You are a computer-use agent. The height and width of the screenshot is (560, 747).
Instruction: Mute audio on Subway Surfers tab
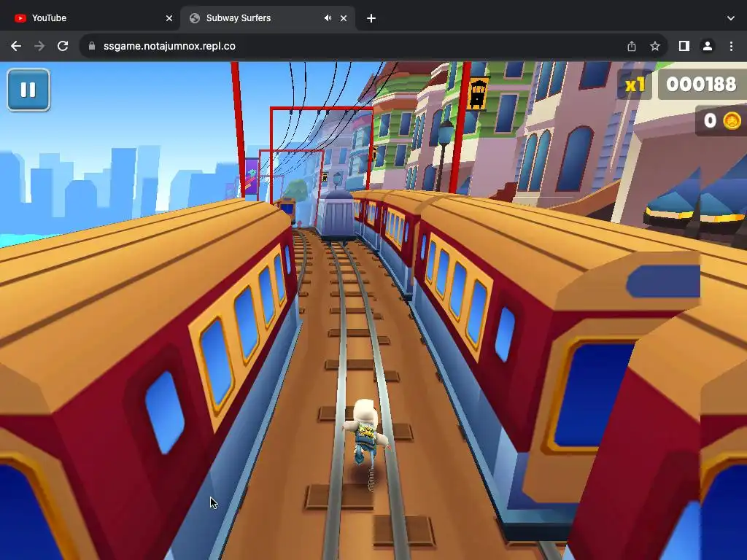point(328,18)
